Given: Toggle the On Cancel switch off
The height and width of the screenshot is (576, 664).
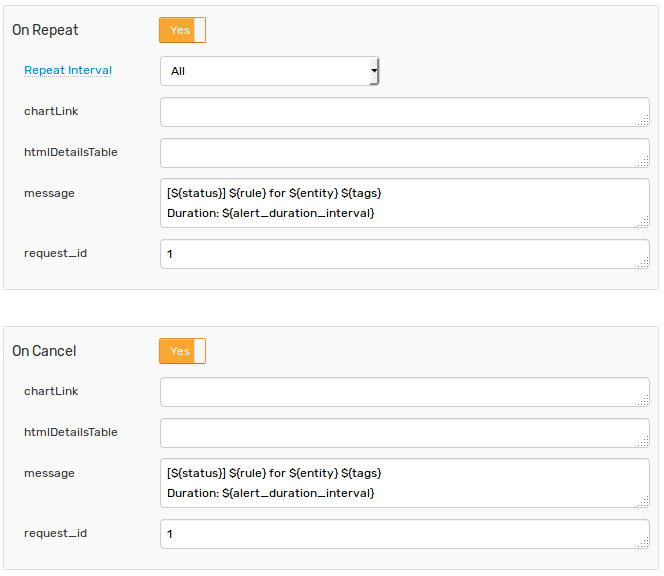Looking at the screenshot, I should click(x=183, y=351).
